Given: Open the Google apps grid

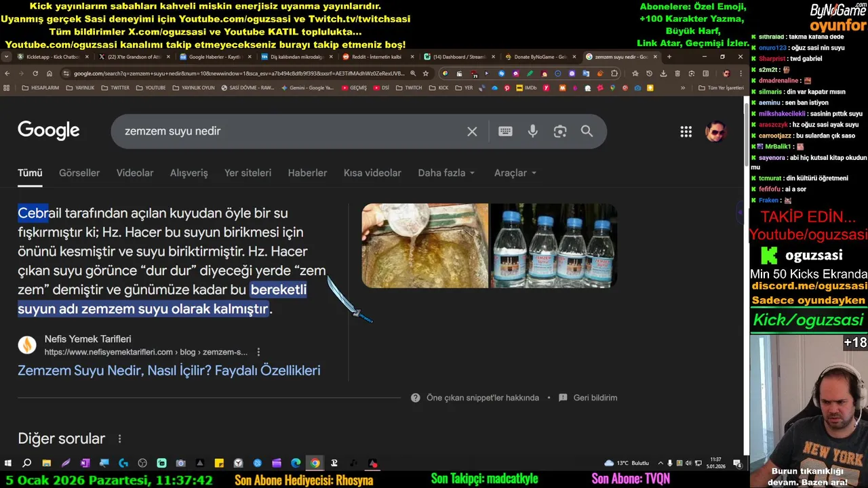Looking at the screenshot, I should pyautogui.click(x=686, y=131).
